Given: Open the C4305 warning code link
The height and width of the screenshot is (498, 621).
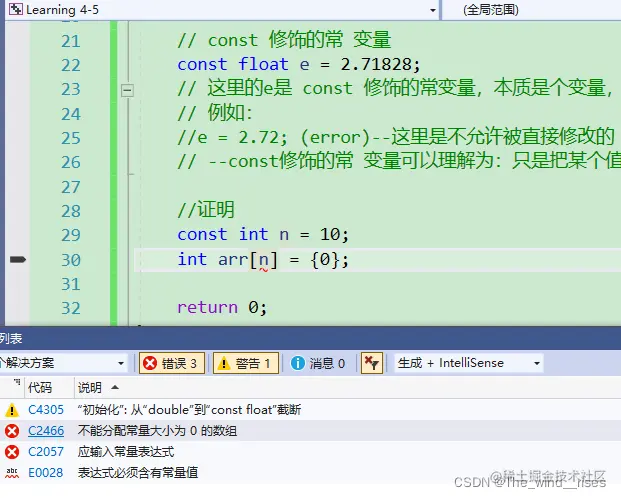Looking at the screenshot, I should point(46,410).
